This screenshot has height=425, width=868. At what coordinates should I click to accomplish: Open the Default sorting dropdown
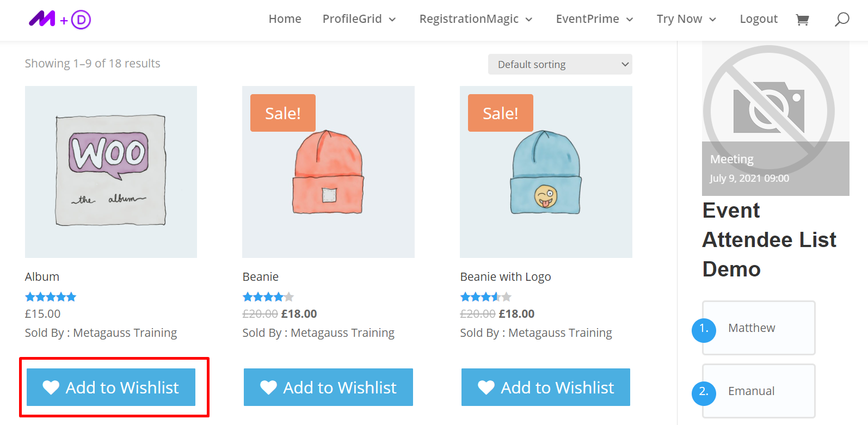(560, 64)
